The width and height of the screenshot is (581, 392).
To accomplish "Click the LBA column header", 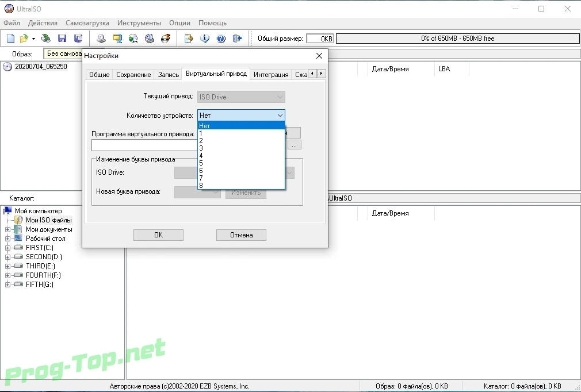I will [x=452, y=69].
